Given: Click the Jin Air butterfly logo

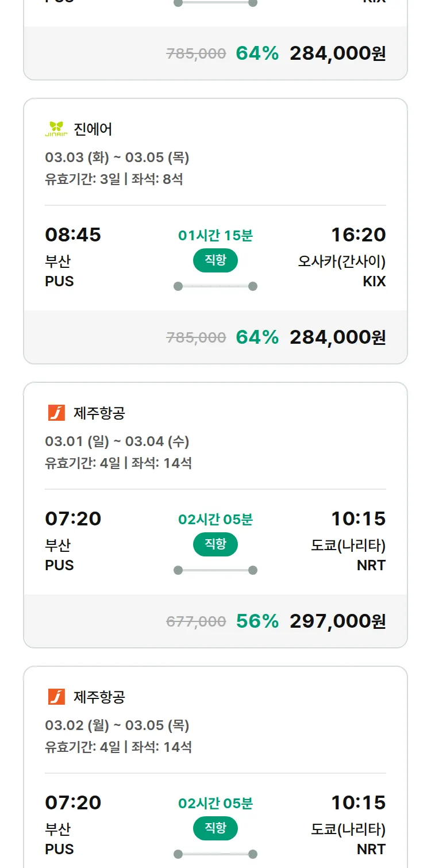Looking at the screenshot, I should pos(56,129).
